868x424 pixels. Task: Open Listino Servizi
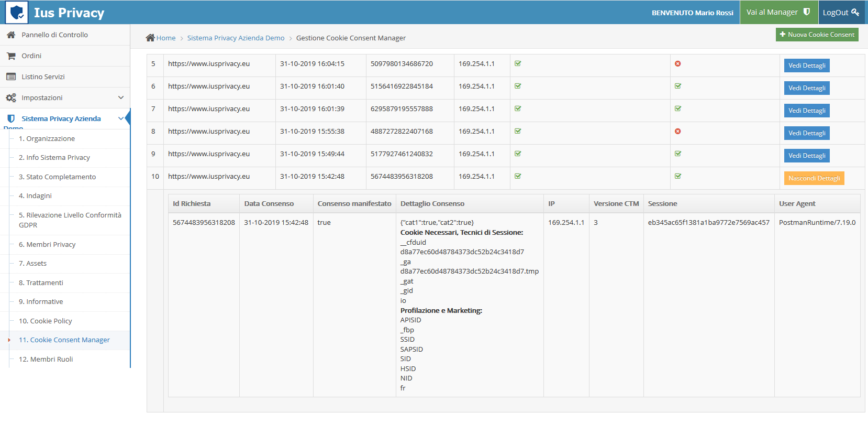[65, 77]
